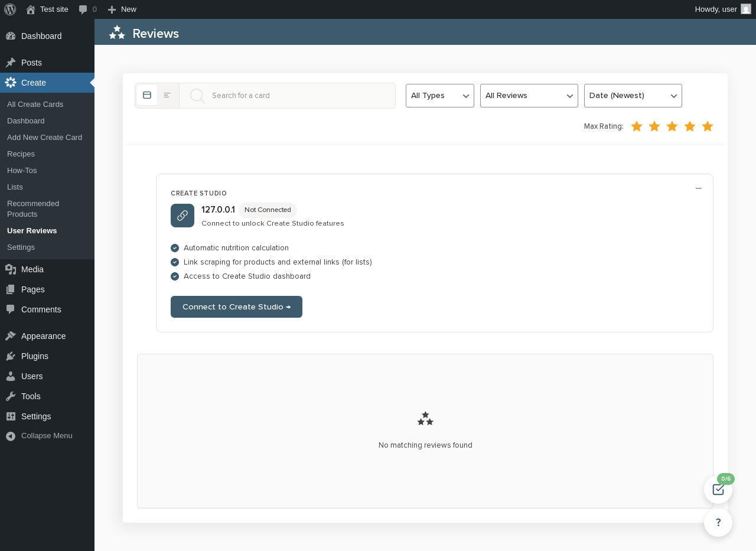Click the chain link Create Studio icon
The height and width of the screenshot is (551, 756).
[183, 216]
